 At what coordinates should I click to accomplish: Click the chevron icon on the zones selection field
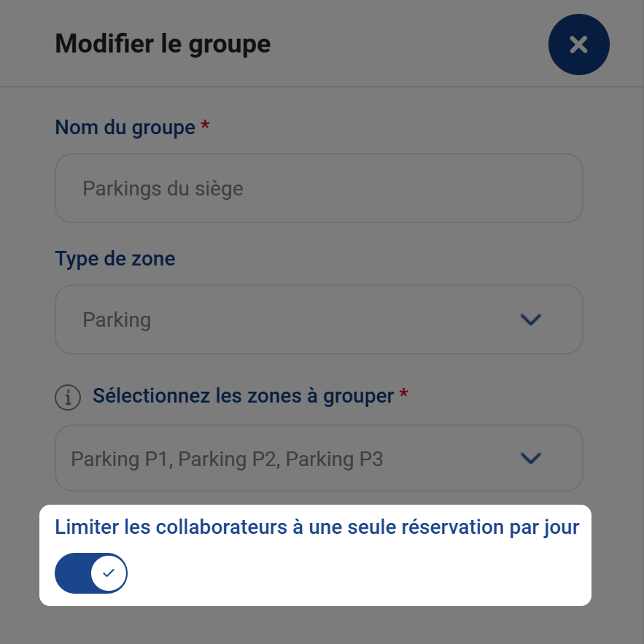point(531,458)
